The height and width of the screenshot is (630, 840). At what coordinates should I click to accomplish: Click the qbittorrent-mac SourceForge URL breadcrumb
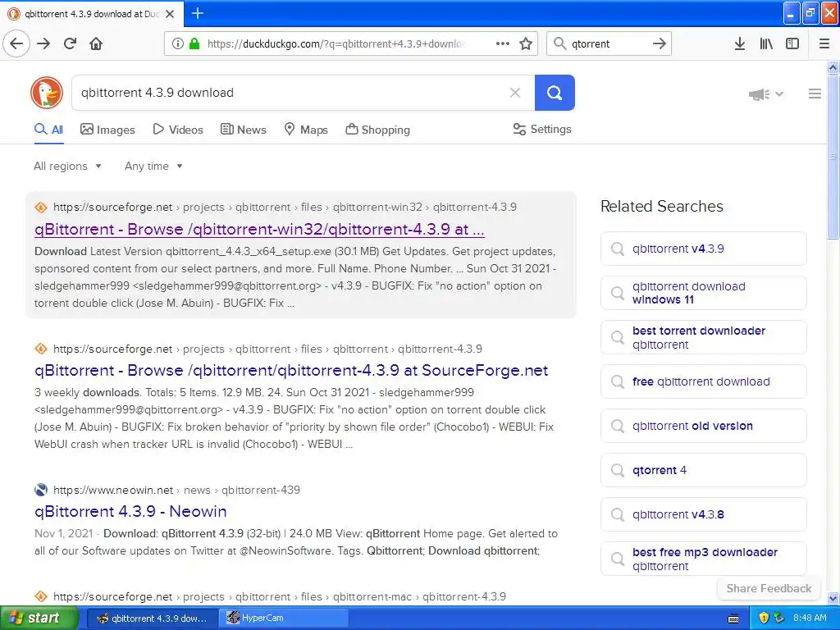click(x=280, y=596)
